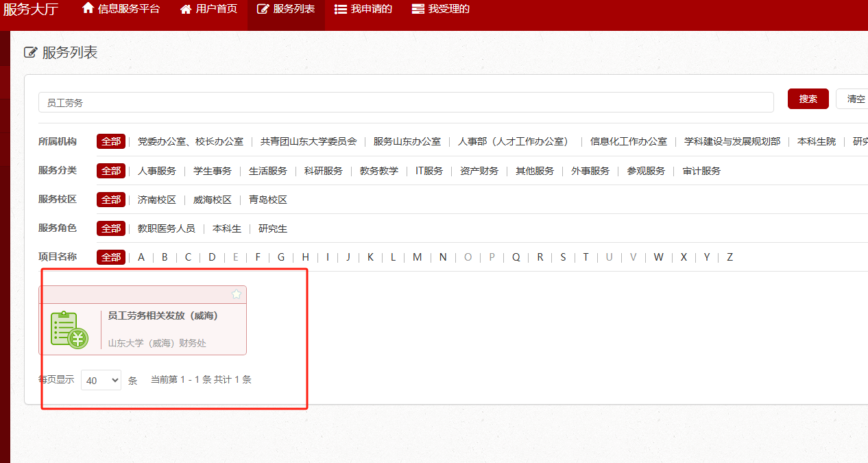
Task: Choose 其他服务 category
Action: 535,171
